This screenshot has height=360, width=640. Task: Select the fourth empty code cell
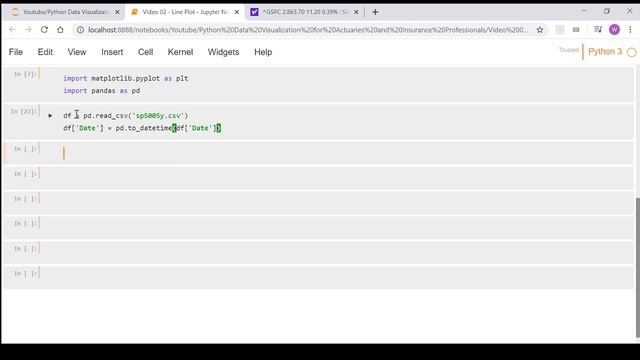click(318, 228)
